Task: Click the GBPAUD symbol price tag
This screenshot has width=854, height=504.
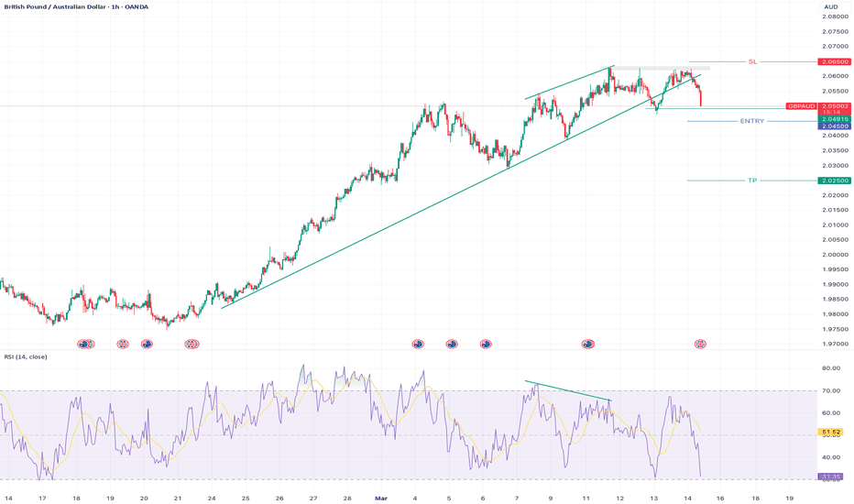Action: coord(802,106)
